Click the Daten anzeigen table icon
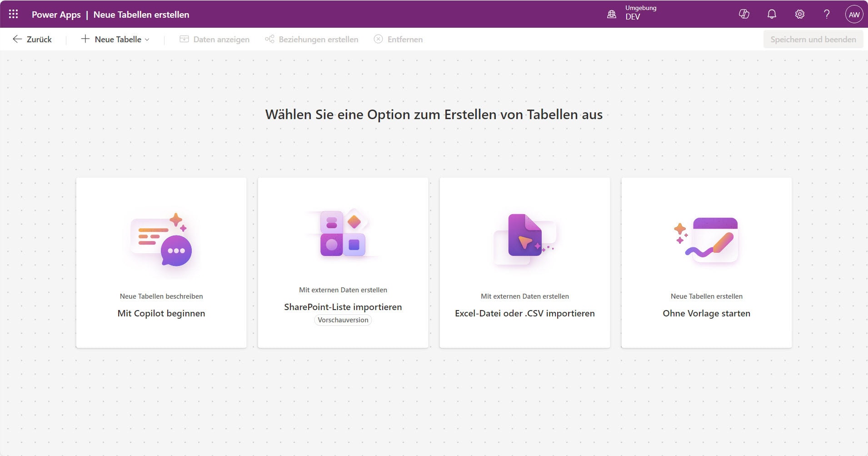Viewport: 868px width, 456px height. point(184,39)
